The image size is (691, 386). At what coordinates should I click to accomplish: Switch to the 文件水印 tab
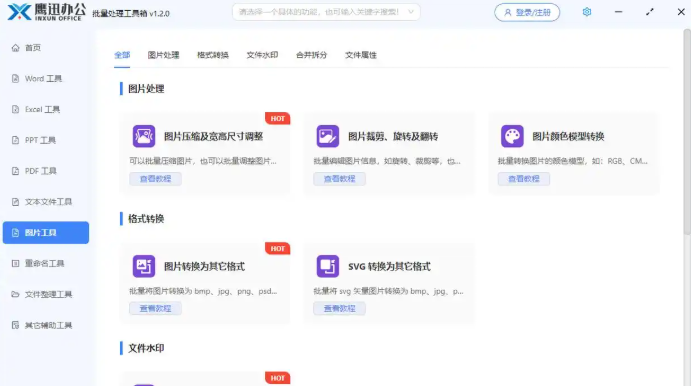tap(262, 55)
